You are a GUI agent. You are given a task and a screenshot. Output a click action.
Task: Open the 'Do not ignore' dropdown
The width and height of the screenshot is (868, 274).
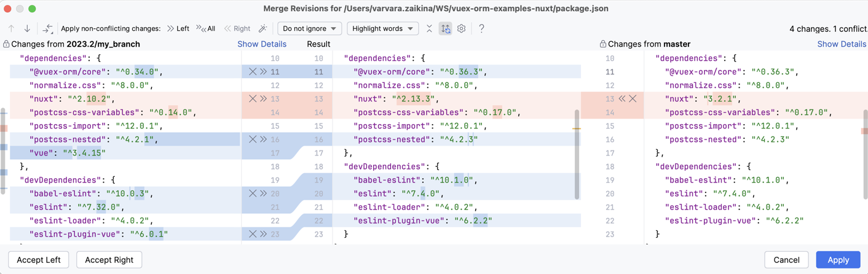tap(309, 28)
